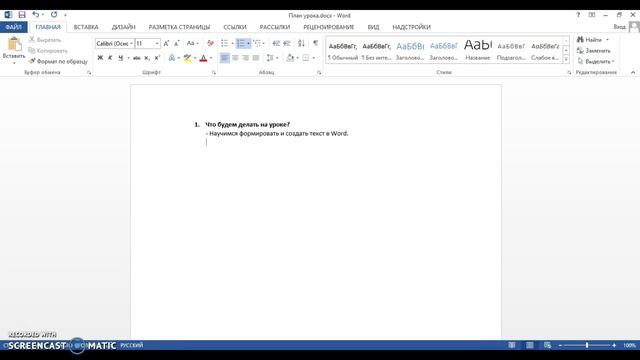The height and width of the screenshot is (360, 640).
Task: Open the highlight color dropdown arrow
Action: (195, 58)
